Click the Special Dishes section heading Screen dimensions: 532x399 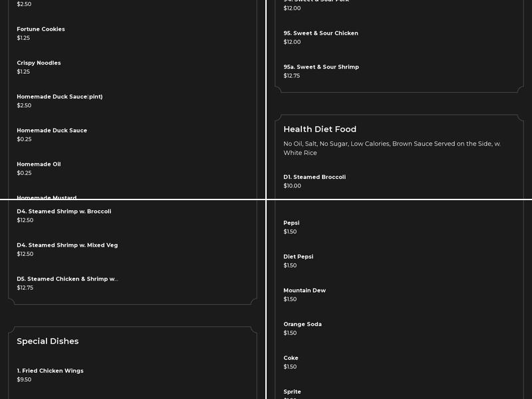pos(48,341)
